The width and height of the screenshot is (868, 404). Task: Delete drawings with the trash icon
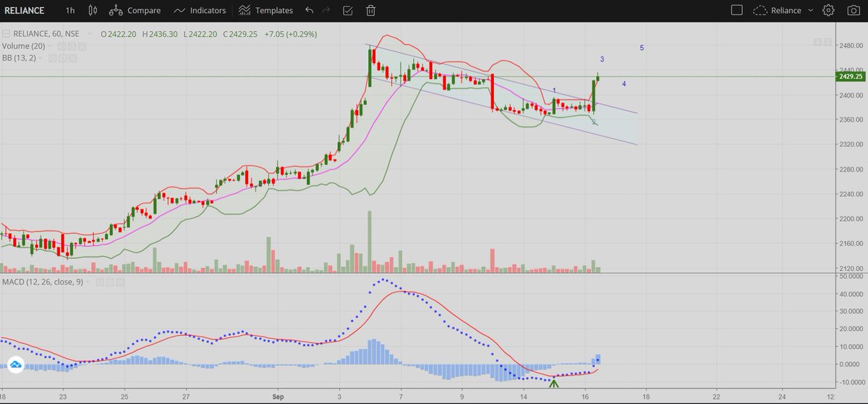[370, 10]
